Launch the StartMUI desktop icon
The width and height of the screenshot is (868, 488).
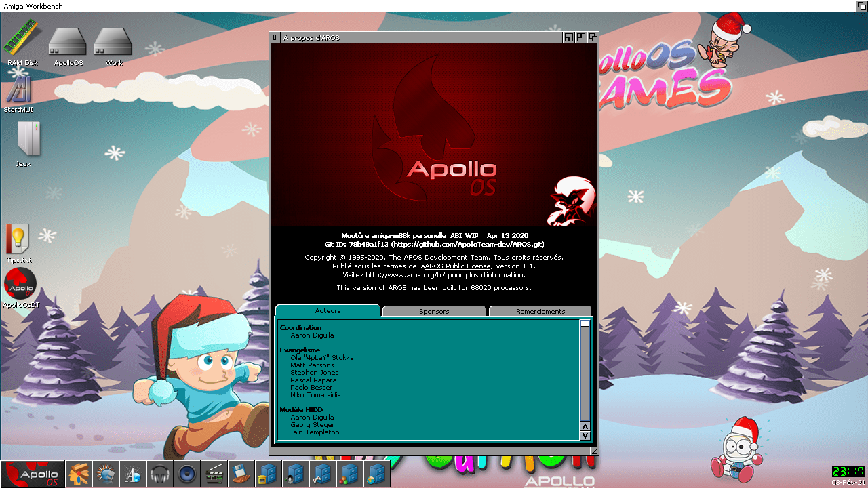18,94
